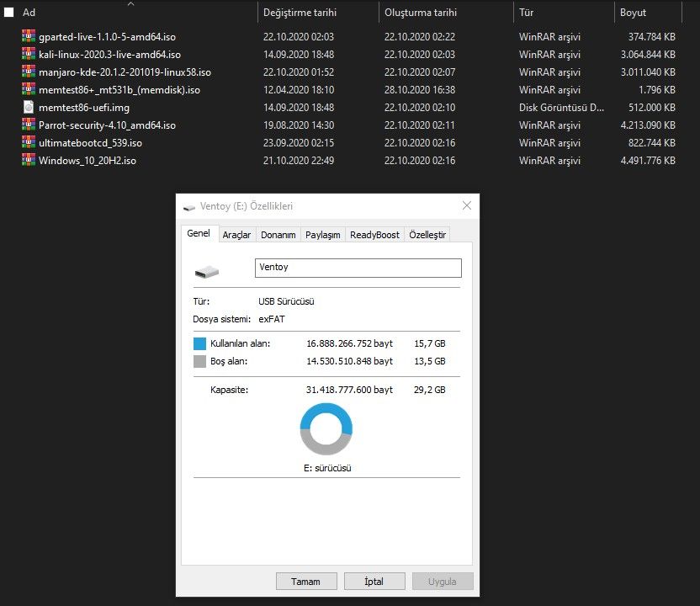Screen dimensions: 700x606
Task: Click the size value 374.784 KB
Action: 652,37
